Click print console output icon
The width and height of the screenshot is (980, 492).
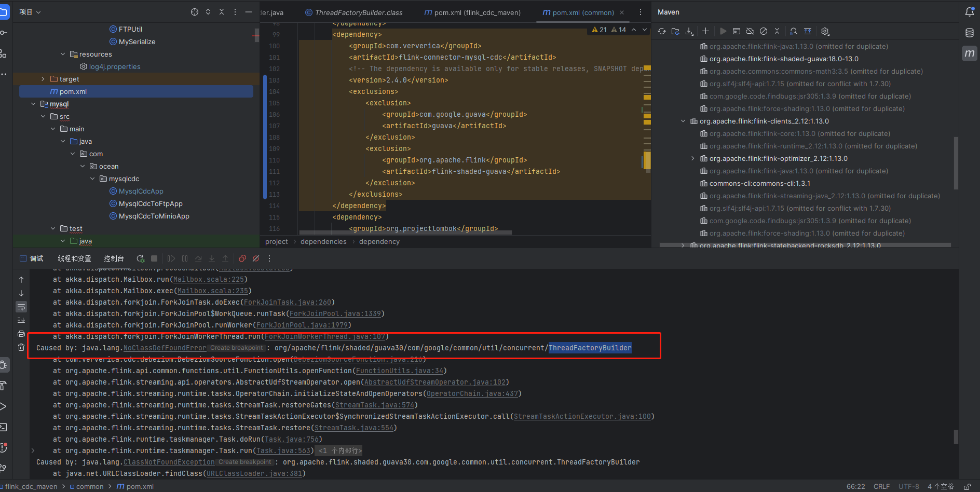pyautogui.click(x=21, y=334)
